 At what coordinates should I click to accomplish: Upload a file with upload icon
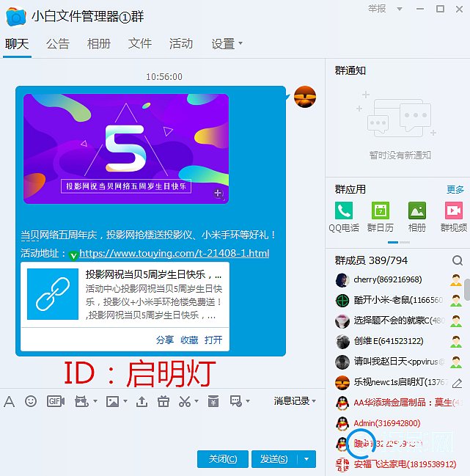coord(142,401)
